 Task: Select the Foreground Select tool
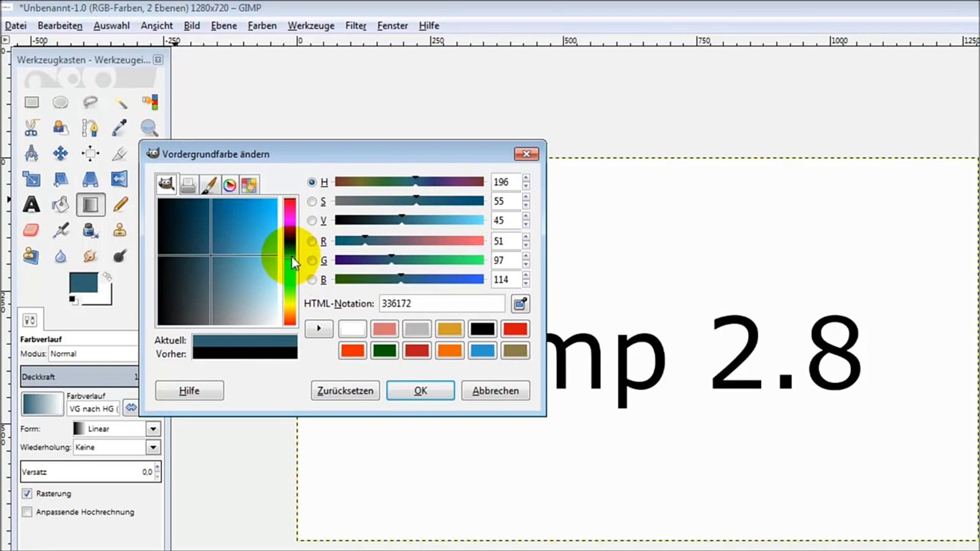60,128
